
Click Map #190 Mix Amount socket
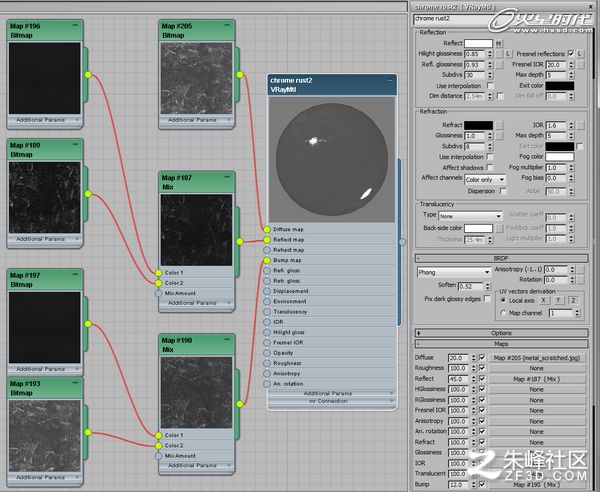pyautogui.click(x=158, y=456)
